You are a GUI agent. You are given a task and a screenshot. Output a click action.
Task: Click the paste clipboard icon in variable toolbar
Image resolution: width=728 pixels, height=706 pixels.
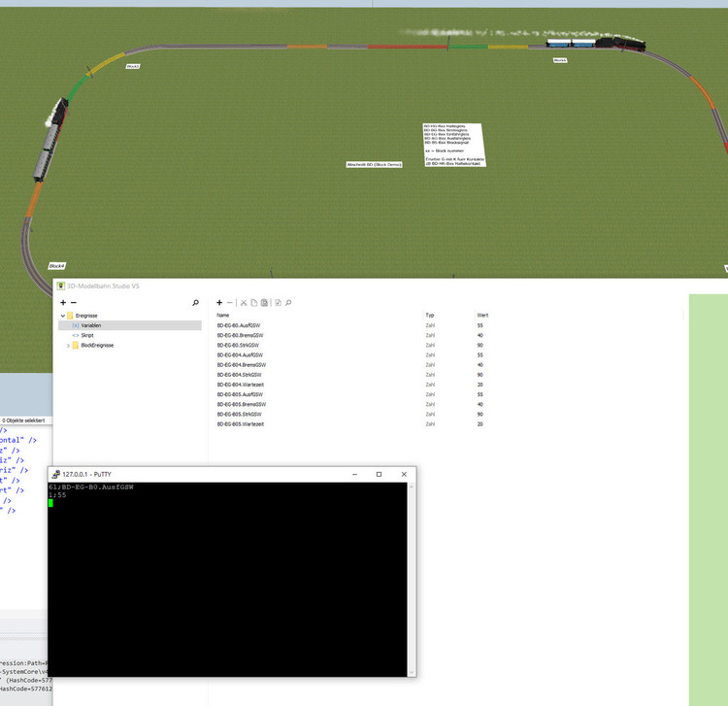tap(264, 302)
